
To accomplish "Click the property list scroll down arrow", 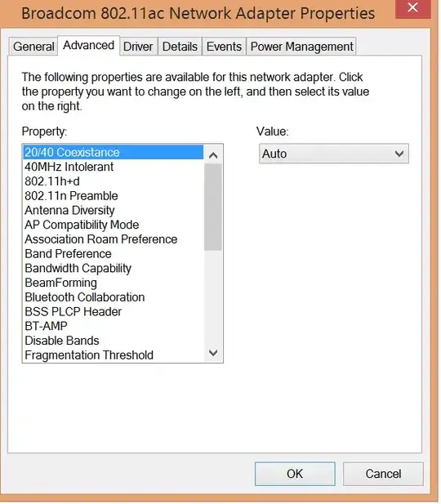I will click(x=213, y=353).
